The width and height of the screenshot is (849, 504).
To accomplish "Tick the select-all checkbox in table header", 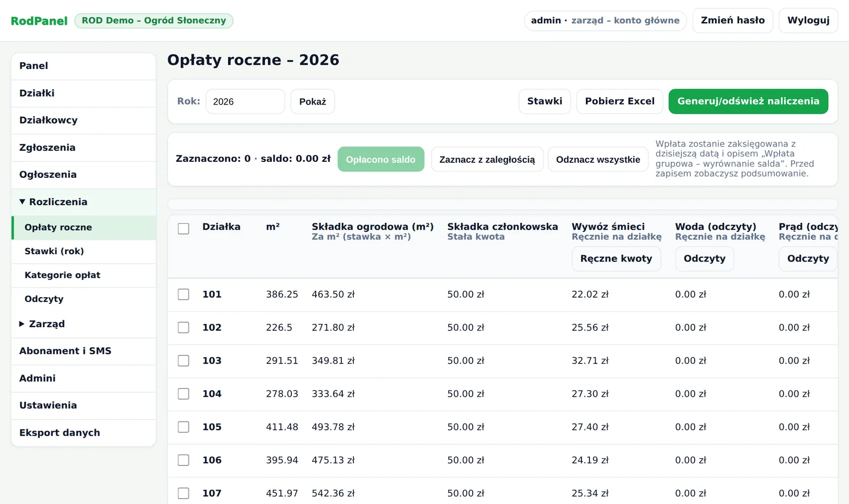I will pos(184,229).
